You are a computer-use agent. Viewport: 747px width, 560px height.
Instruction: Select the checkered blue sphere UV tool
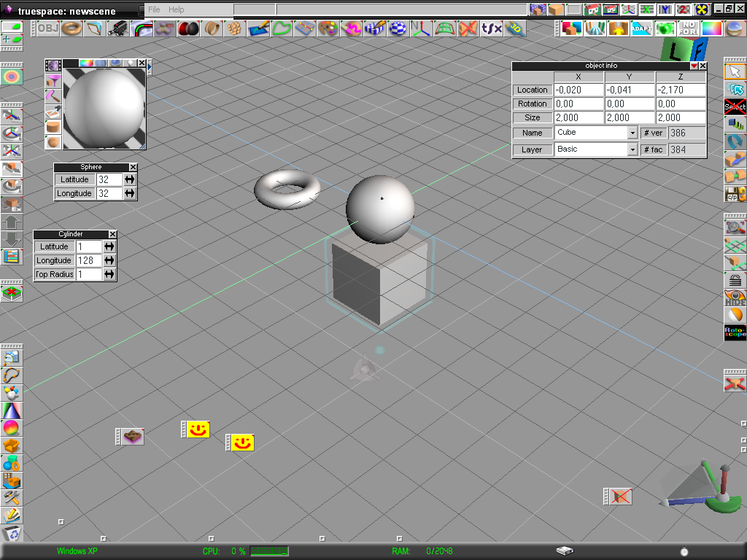[x=398, y=28]
